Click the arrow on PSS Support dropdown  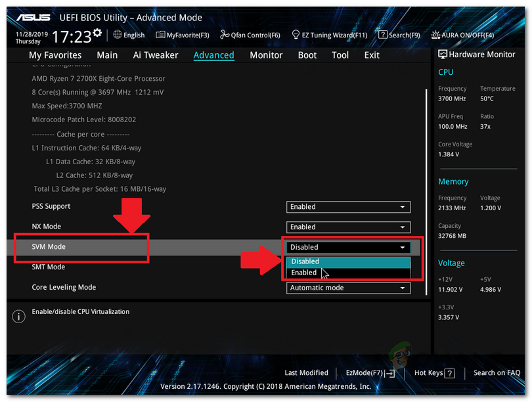[x=403, y=207]
